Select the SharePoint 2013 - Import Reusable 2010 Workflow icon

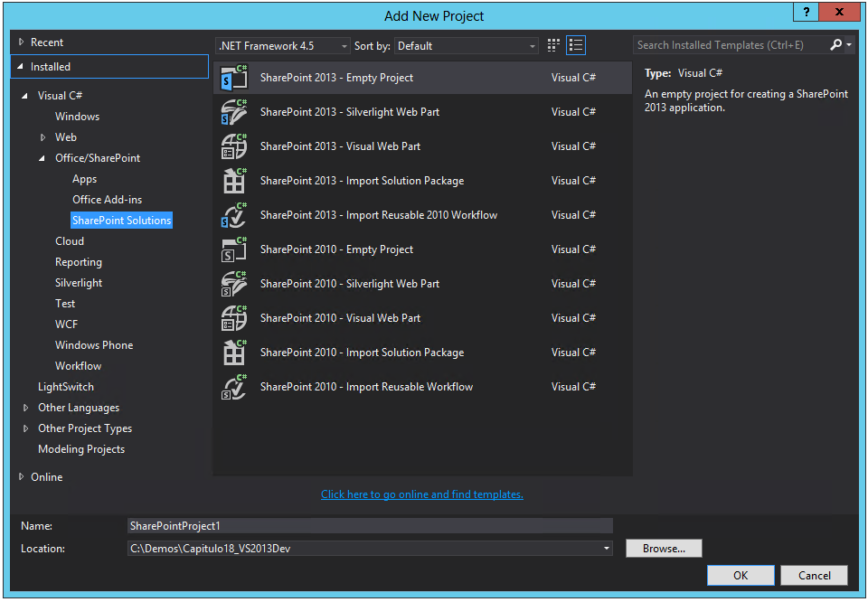point(234,214)
